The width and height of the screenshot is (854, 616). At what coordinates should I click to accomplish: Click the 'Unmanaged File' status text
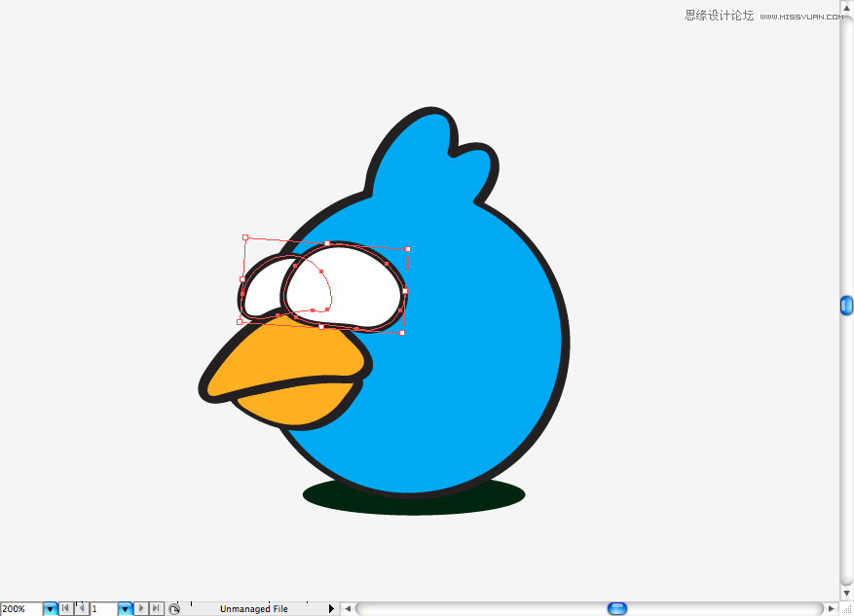(x=254, y=609)
